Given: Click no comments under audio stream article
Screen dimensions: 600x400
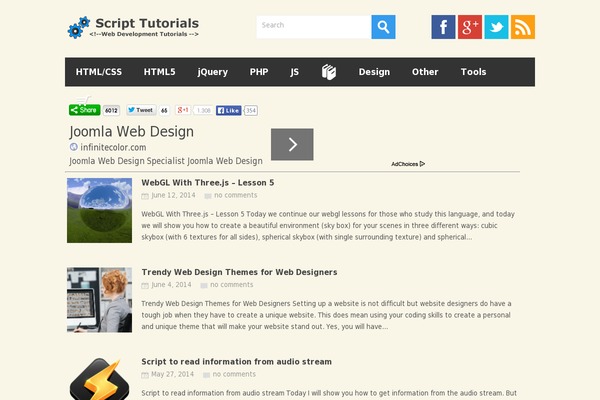Looking at the screenshot, I should point(234,374).
